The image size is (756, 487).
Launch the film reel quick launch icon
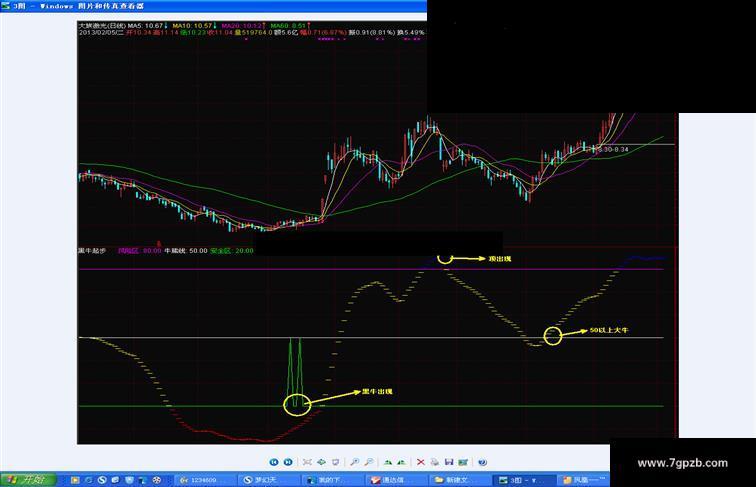tap(157, 480)
